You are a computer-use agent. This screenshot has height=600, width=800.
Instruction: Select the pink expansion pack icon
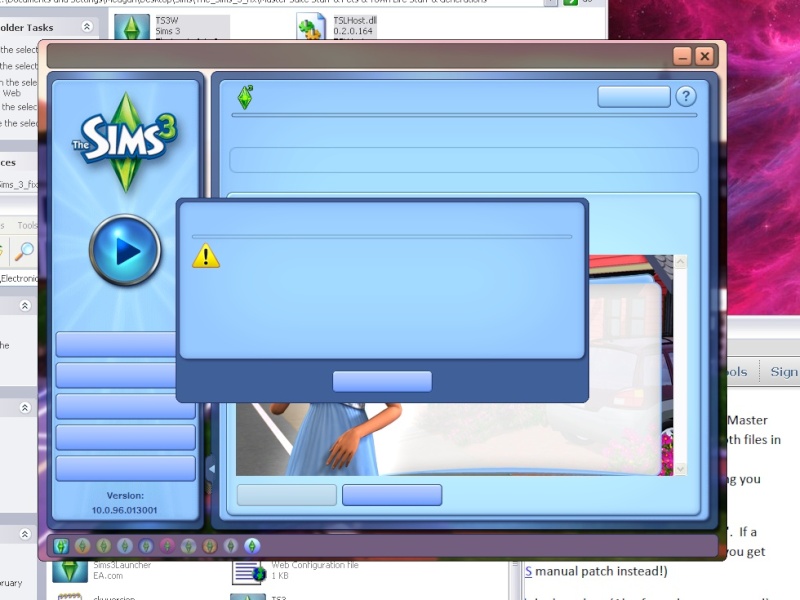click(x=167, y=546)
